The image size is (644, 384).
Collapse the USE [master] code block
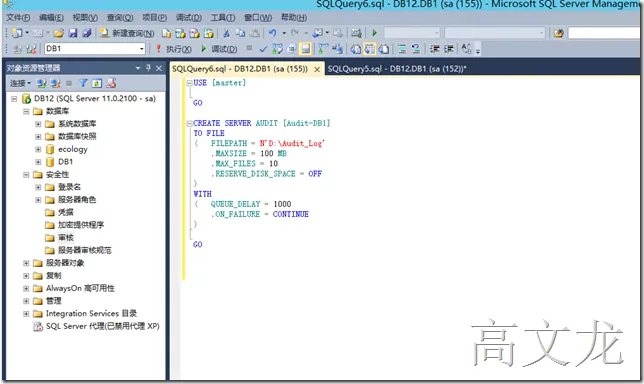click(x=190, y=83)
